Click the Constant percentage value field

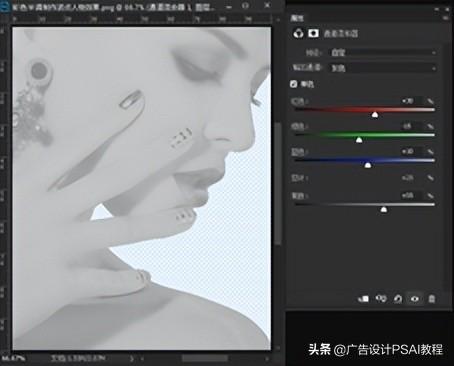[x=412, y=195]
